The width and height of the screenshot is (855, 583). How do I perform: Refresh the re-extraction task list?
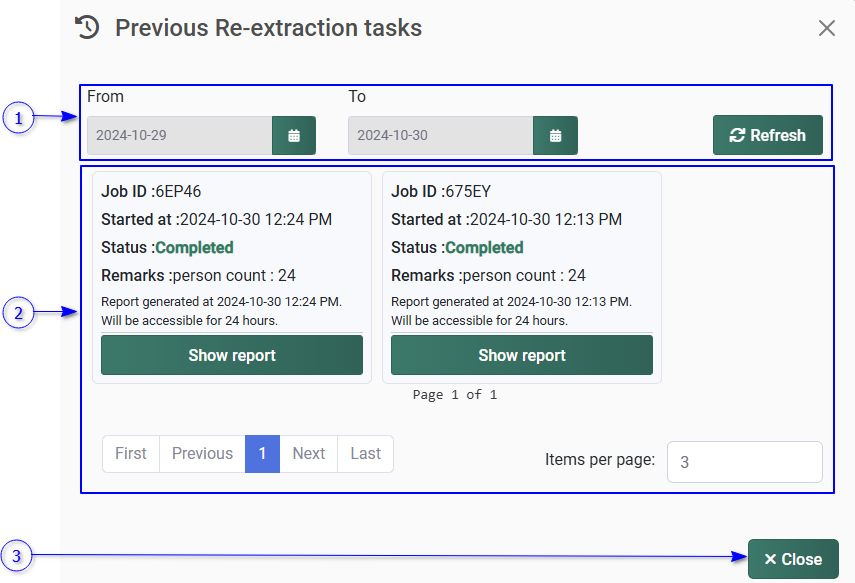coord(767,136)
